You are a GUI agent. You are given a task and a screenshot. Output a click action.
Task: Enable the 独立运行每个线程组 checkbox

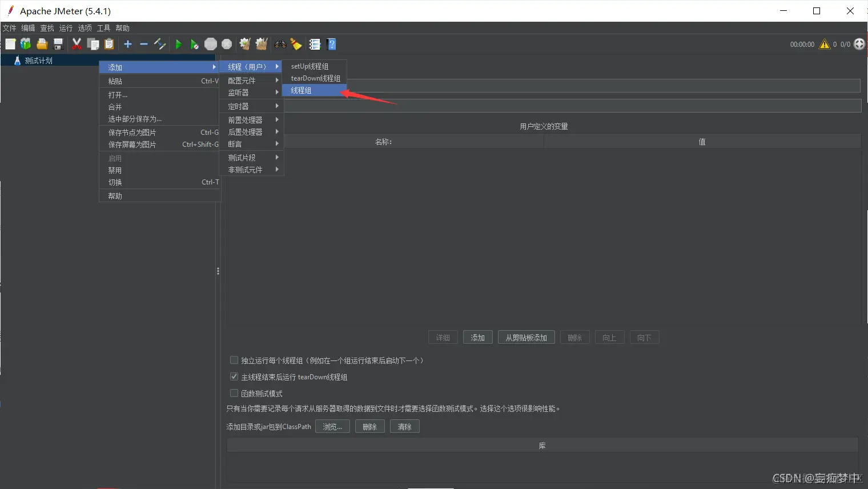coord(234,360)
